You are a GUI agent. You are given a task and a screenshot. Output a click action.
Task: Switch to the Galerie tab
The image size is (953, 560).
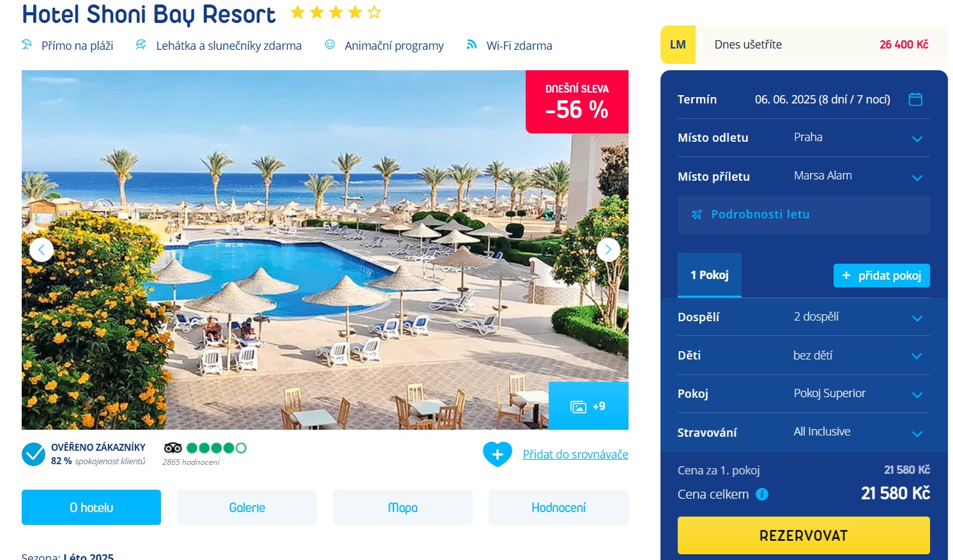pos(247,508)
